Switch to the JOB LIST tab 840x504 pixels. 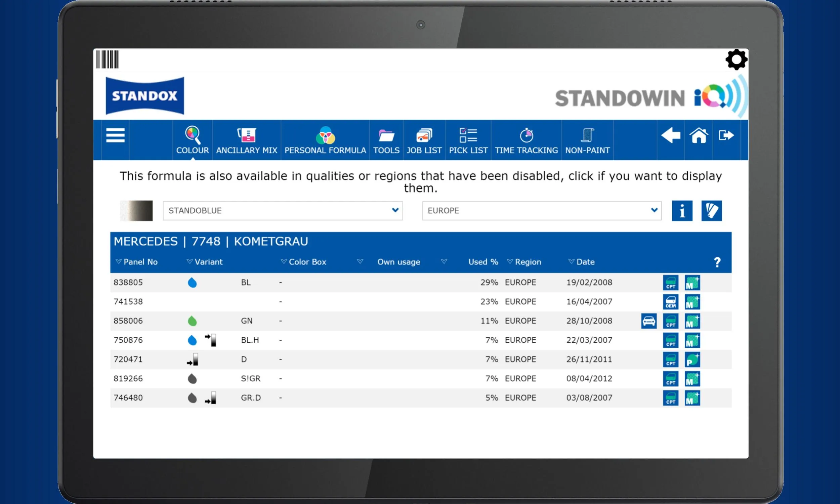click(x=424, y=140)
